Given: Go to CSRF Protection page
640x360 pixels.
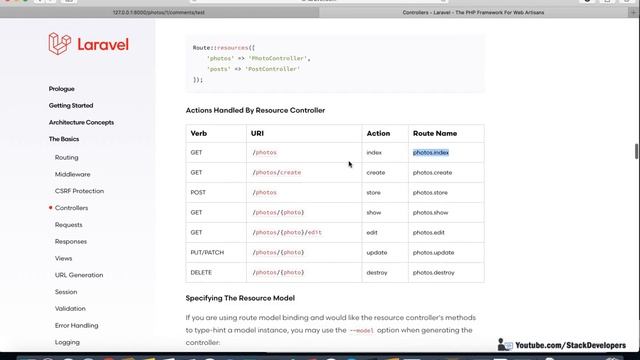Looking at the screenshot, I should tap(79, 191).
